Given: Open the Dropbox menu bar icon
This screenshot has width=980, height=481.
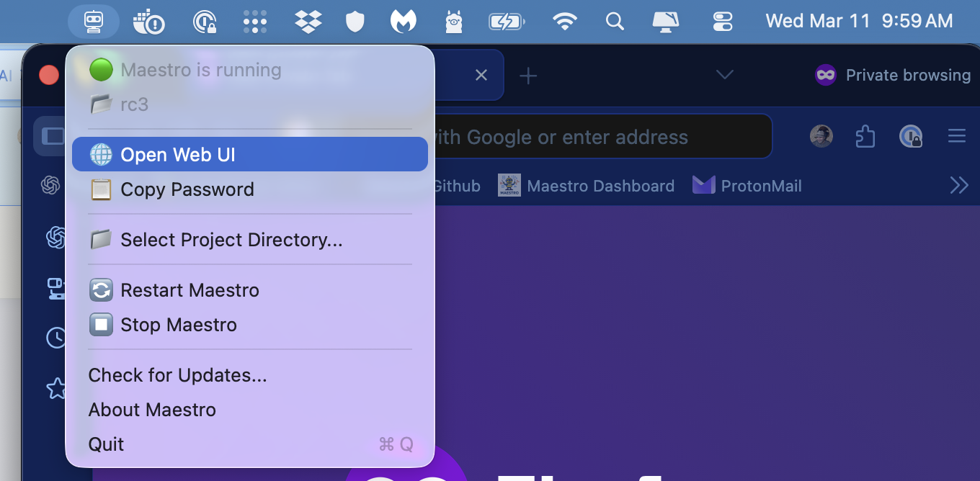Looking at the screenshot, I should coord(308,22).
